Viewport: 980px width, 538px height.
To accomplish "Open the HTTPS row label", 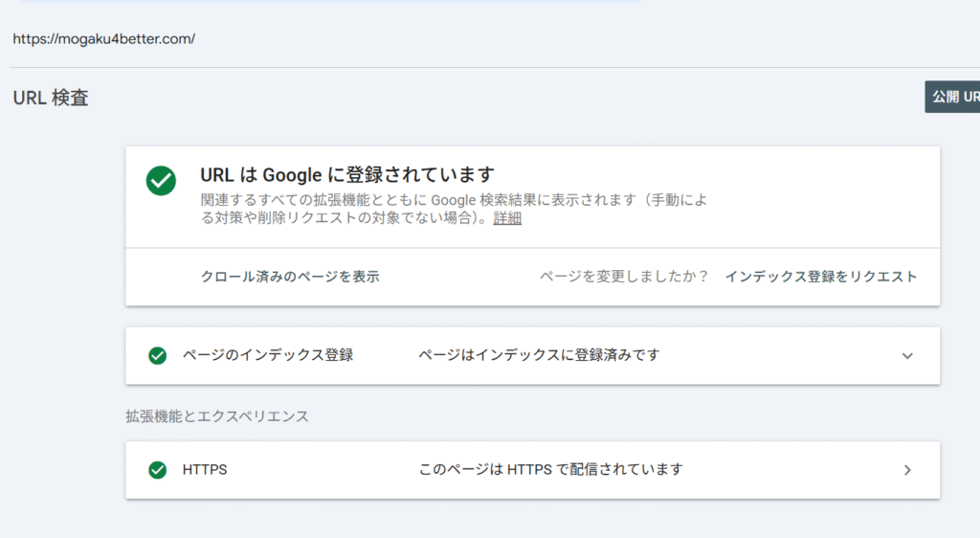I will [205, 470].
